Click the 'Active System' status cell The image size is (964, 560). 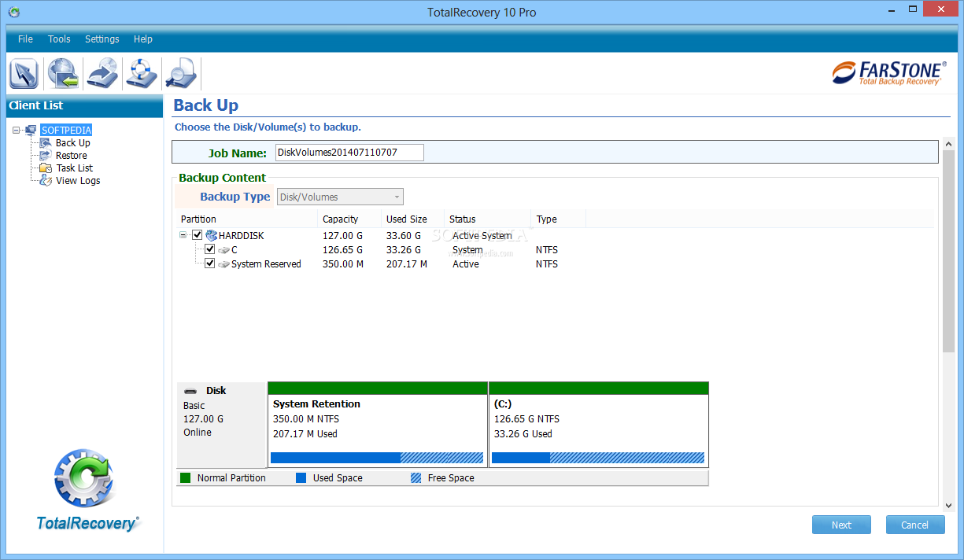482,236
